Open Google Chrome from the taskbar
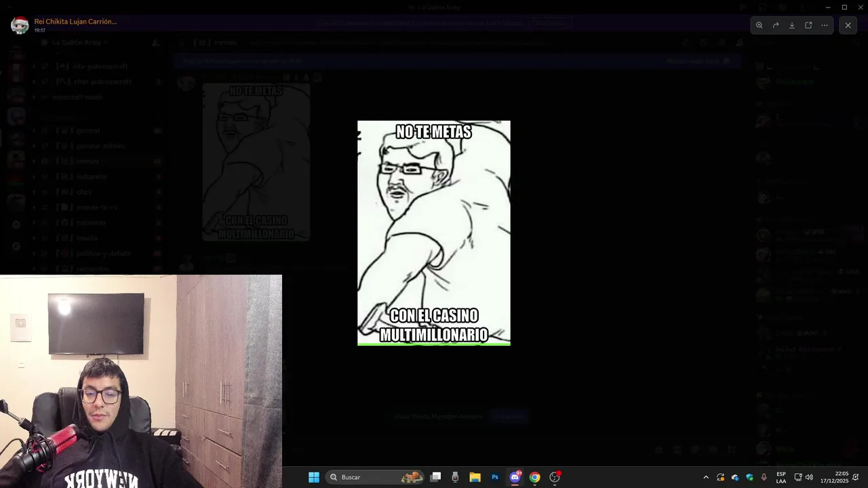 point(535,477)
